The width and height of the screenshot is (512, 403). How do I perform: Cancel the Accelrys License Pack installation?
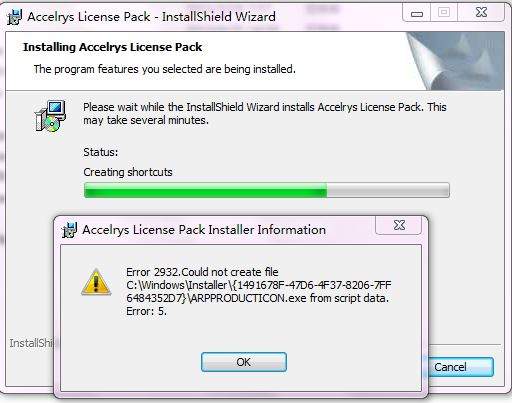tap(460, 367)
